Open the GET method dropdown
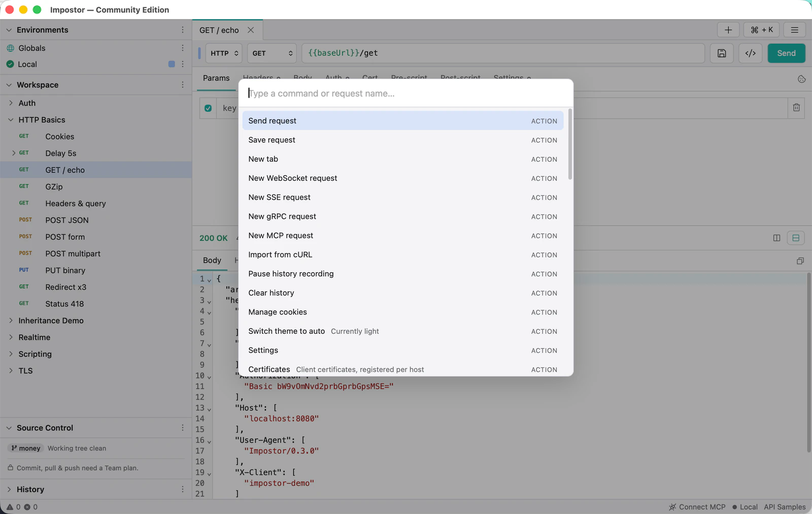Viewport: 812px width, 514px height. [x=273, y=53]
